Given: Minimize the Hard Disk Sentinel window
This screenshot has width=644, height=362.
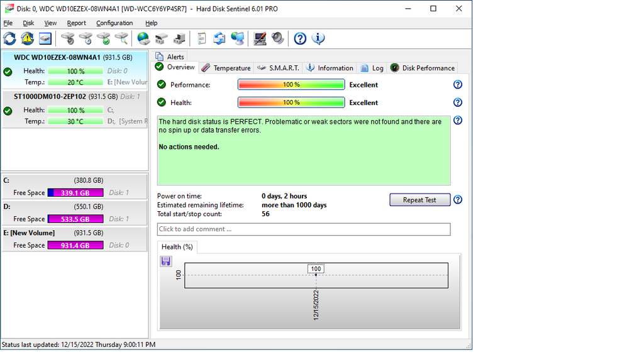Looking at the screenshot, I should pyautogui.click(x=408, y=9).
